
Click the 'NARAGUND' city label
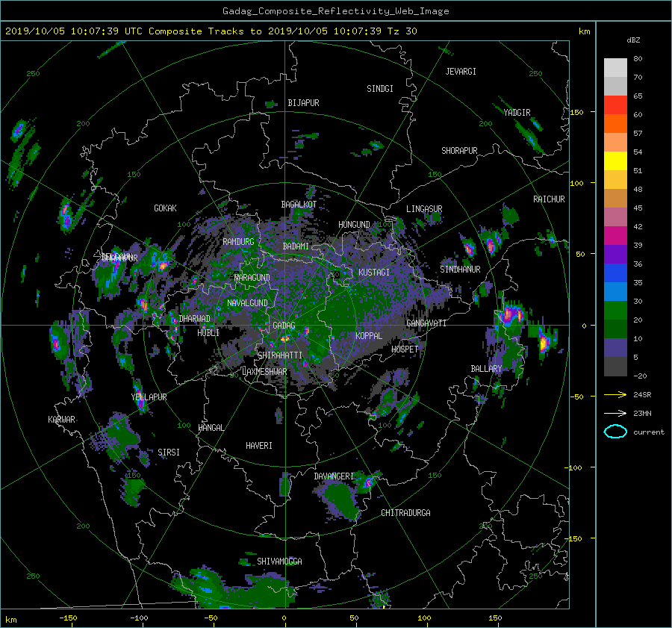click(252, 278)
